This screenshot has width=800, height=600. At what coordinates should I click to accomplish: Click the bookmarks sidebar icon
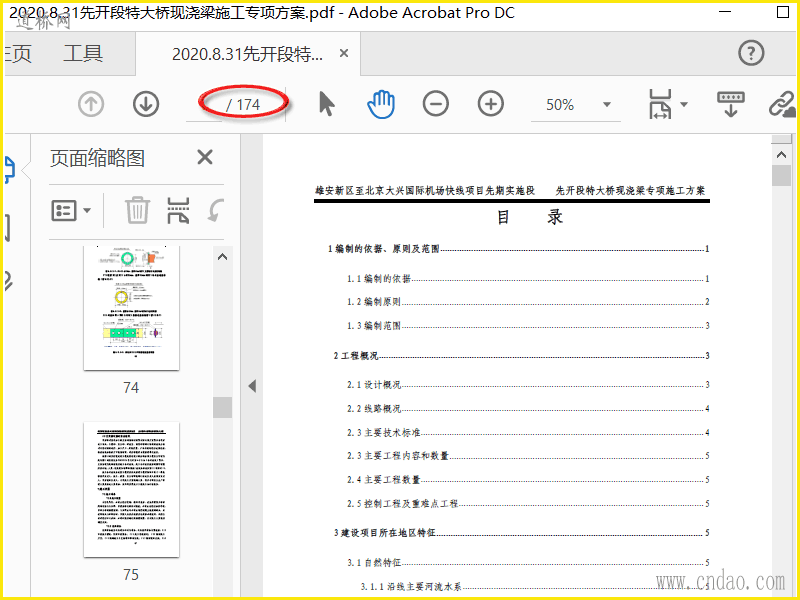tap(8, 228)
